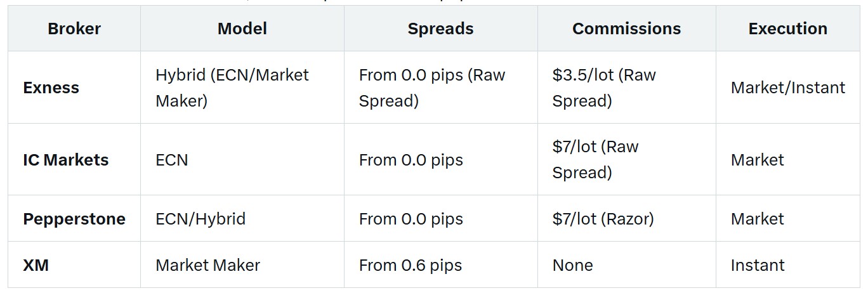Click the Spreads column header
Screen dimensions: 868x300
440,29
